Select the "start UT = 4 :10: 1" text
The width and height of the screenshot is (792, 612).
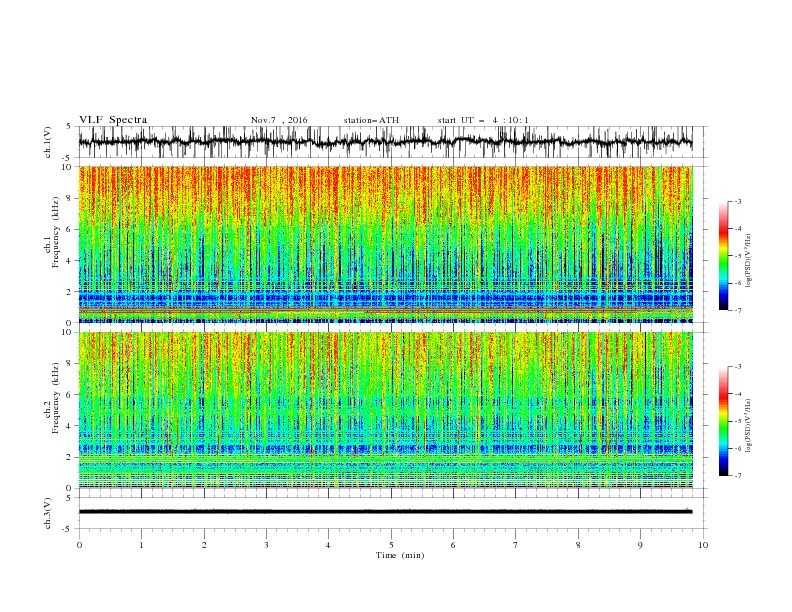[483, 120]
